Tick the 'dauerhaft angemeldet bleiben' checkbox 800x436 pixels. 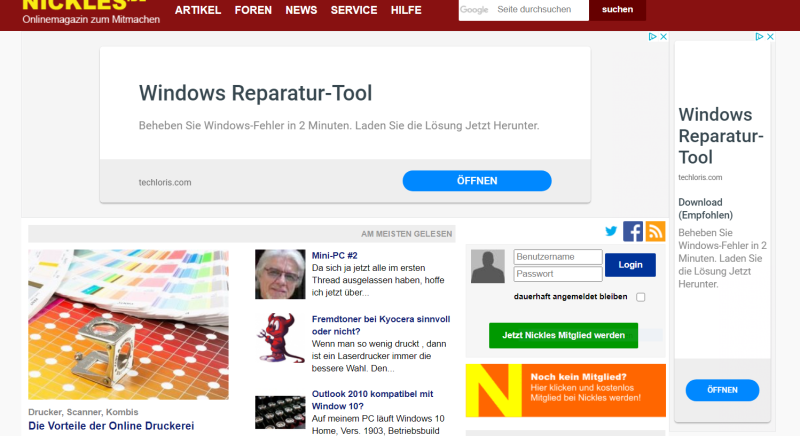pyautogui.click(x=641, y=297)
